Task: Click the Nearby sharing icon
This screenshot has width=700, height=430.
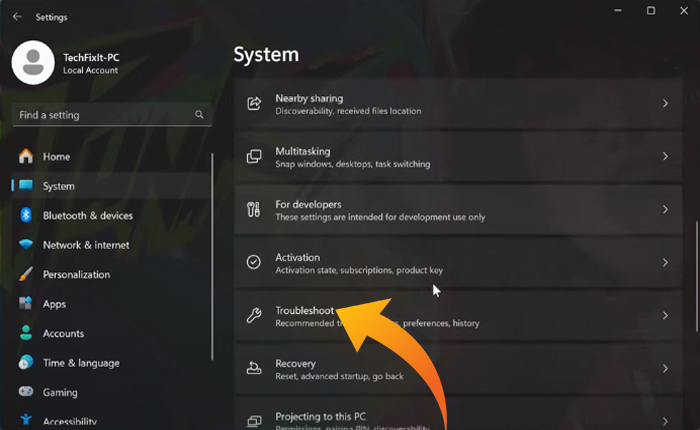Action: (254, 104)
